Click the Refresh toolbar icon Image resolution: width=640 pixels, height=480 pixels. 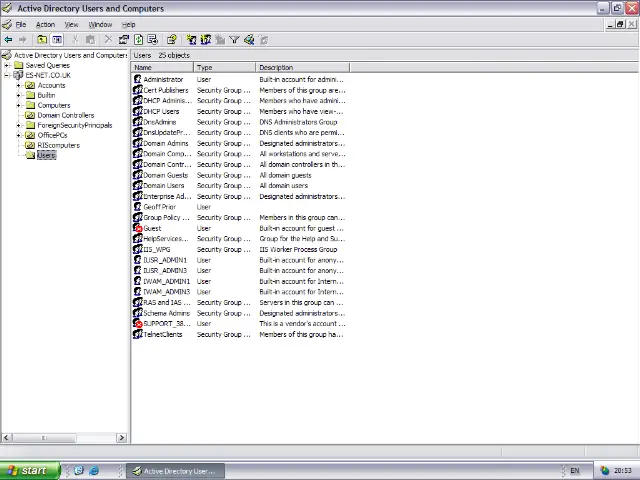pyautogui.click(x=138, y=40)
